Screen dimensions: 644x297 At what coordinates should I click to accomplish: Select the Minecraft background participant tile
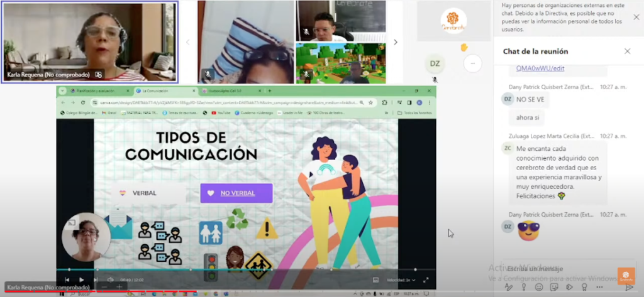(341, 63)
